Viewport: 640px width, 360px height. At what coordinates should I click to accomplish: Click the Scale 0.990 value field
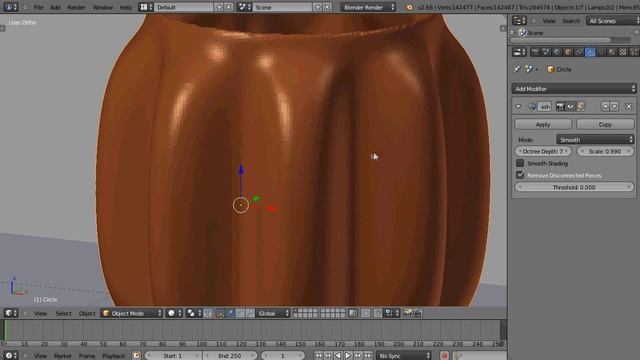click(605, 151)
